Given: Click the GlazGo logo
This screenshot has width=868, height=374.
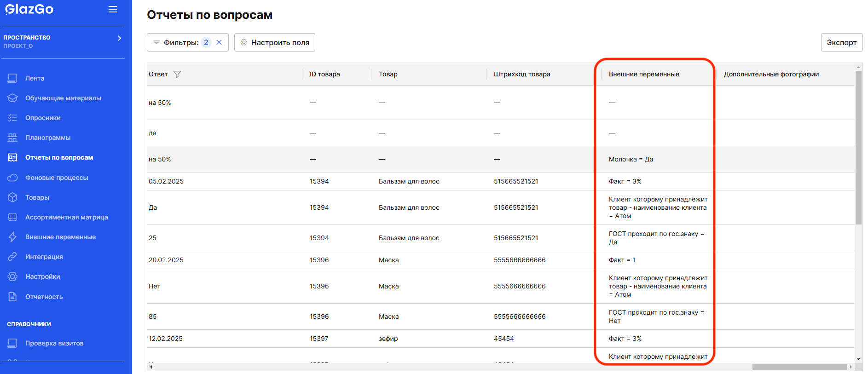Looking at the screenshot, I should [x=29, y=9].
